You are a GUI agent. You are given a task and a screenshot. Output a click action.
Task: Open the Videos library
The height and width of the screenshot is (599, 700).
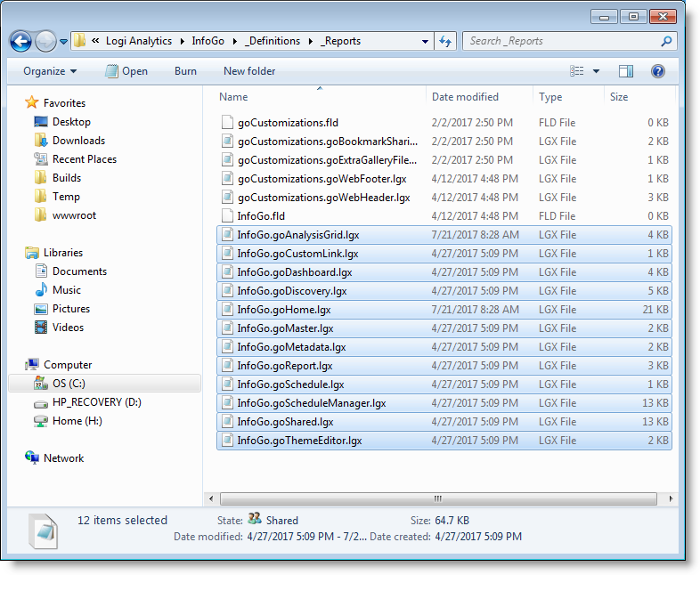(x=68, y=328)
